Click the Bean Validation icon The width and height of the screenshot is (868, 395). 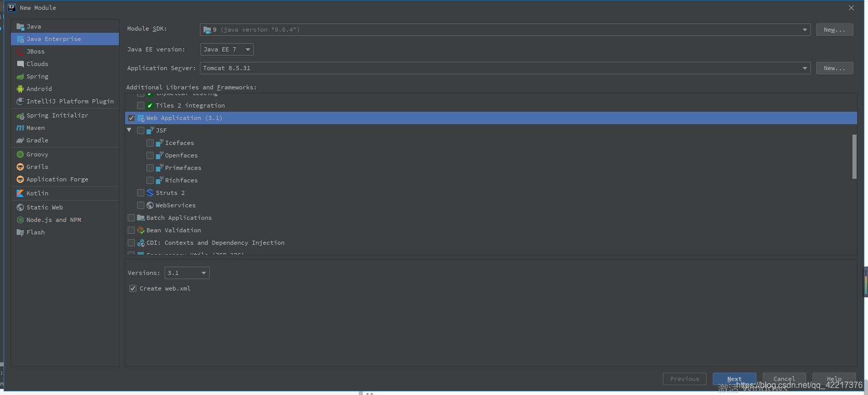click(x=141, y=230)
